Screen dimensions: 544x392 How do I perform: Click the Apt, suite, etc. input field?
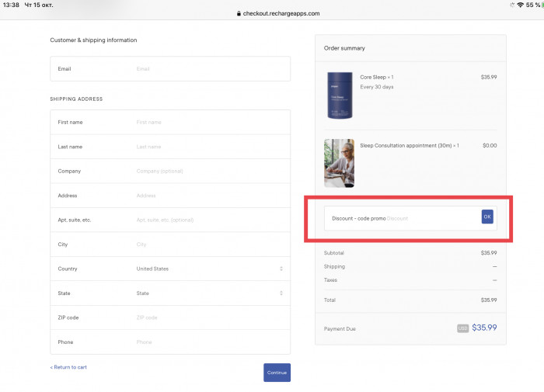point(170,220)
